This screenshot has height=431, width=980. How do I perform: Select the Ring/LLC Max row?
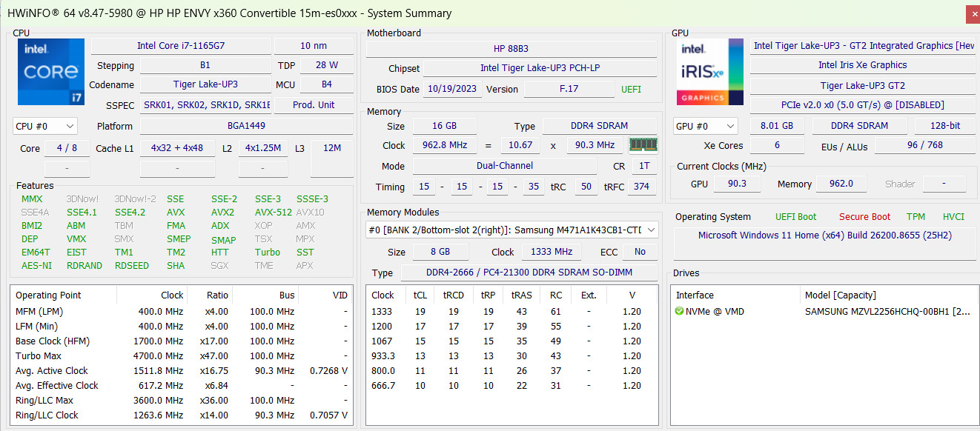[182, 400]
